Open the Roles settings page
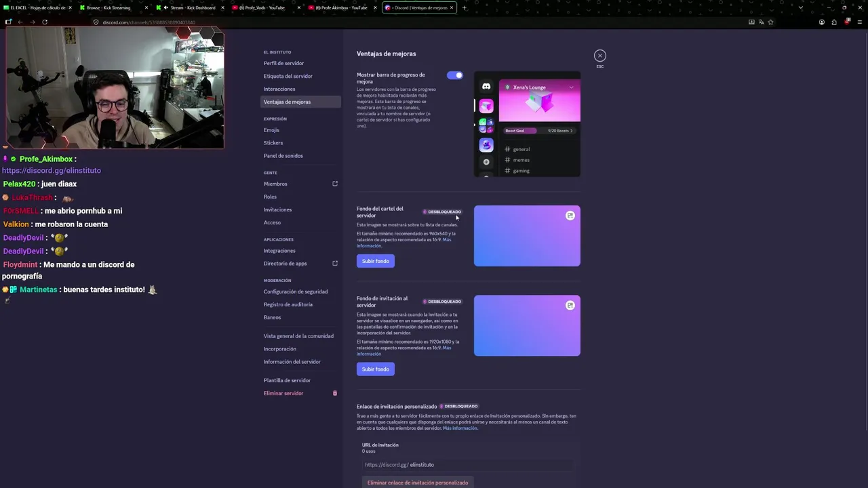Viewport: 868px width, 488px height. 300,197
